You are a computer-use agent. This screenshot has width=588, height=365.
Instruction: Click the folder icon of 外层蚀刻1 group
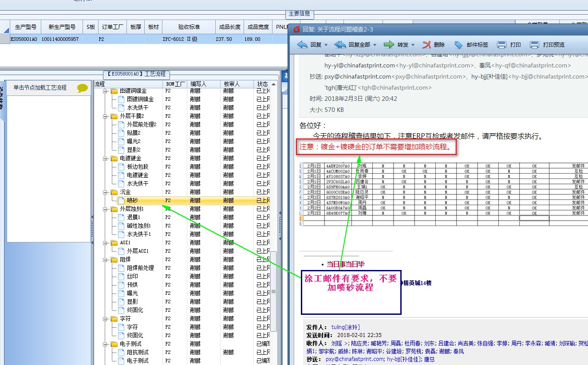[114, 209]
